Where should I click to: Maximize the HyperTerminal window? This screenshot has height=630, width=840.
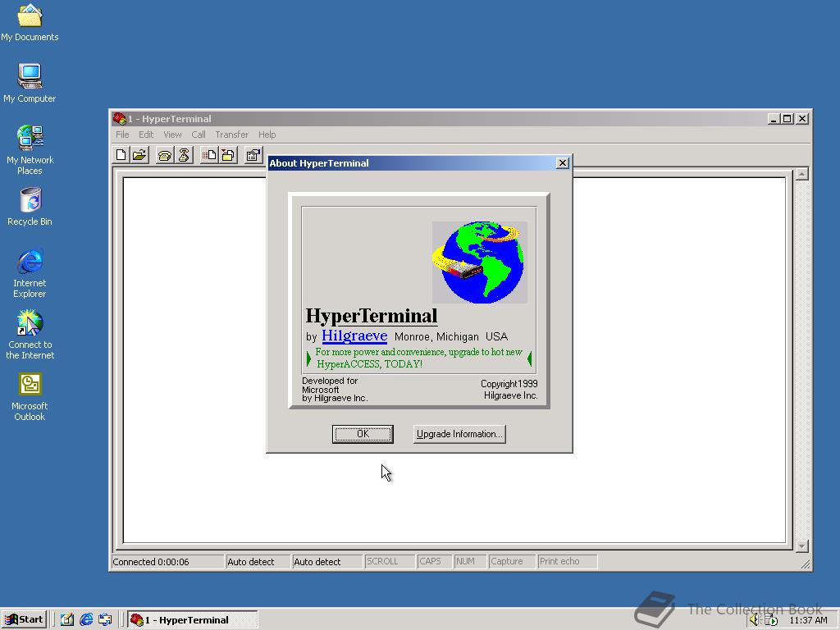click(787, 118)
